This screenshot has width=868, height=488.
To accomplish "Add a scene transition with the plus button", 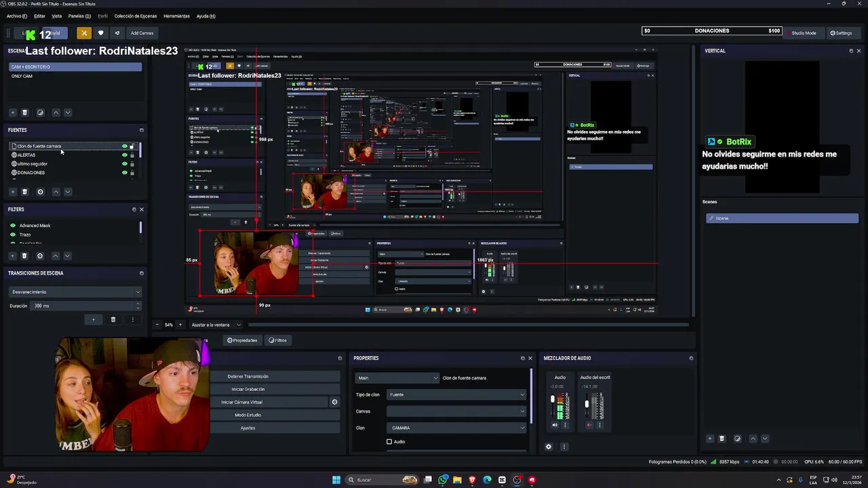I will pyautogui.click(x=94, y=319).
